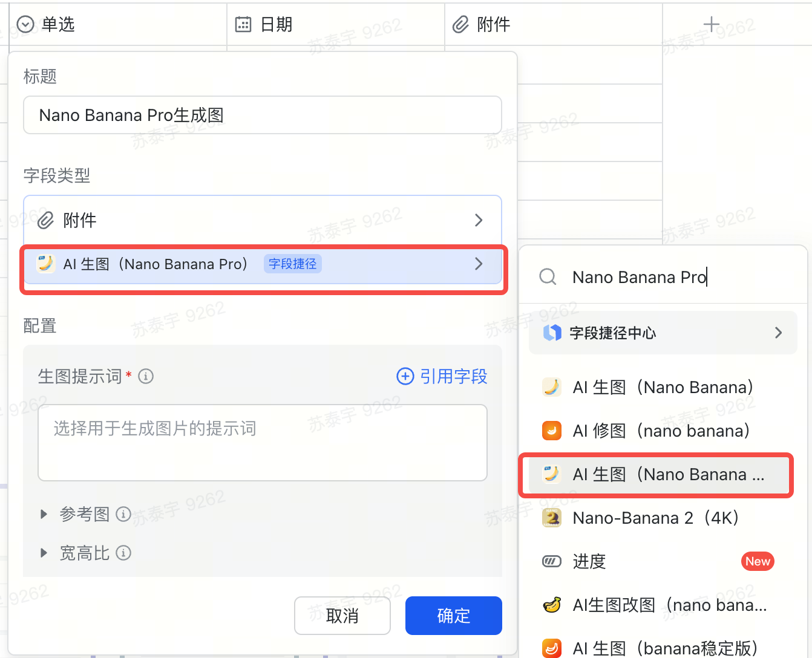Focus the 标题 title input field

click(262, 115)
